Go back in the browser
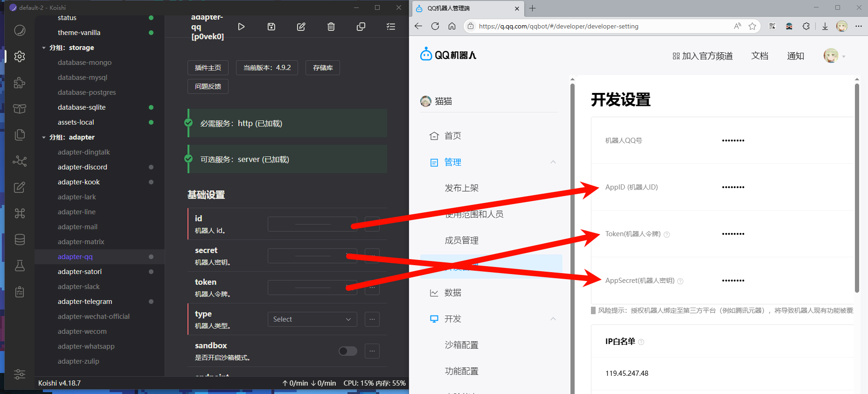The width and height of the screenshot is (868, 394). pos(418,26)
